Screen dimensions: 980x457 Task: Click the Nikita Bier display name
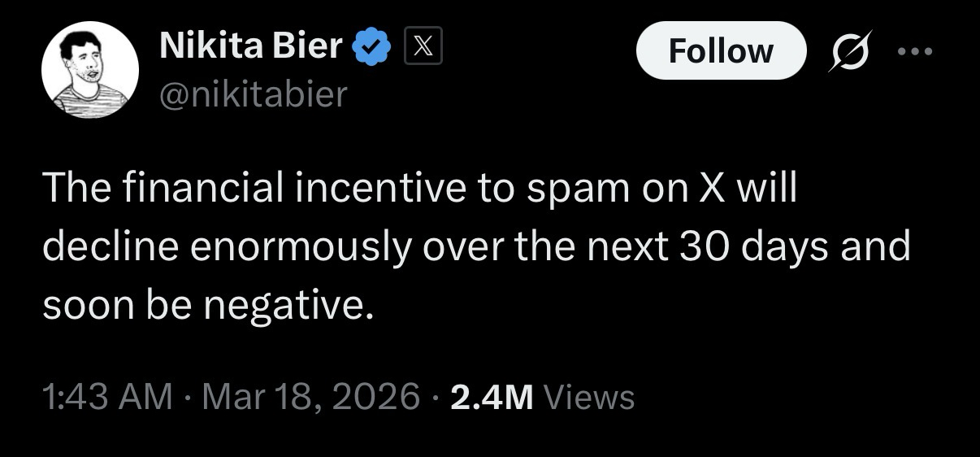click(x=251, y=47)
